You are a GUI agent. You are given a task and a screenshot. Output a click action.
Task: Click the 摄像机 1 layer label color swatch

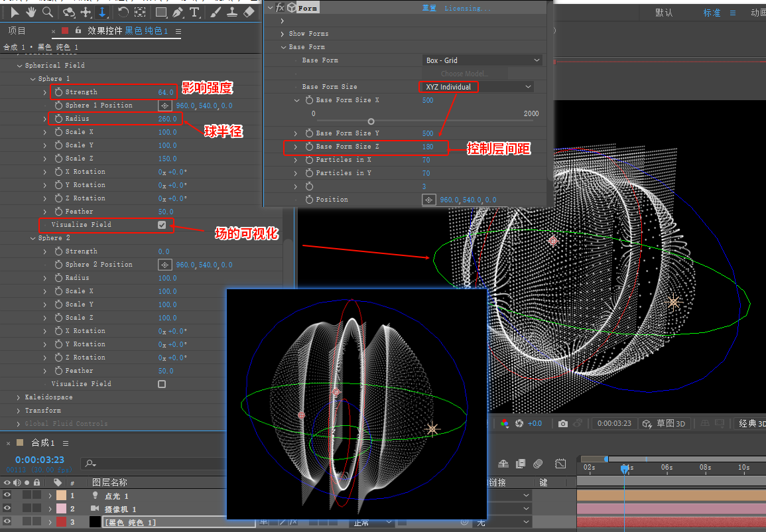pyautogui.click(x=61, y=509)
